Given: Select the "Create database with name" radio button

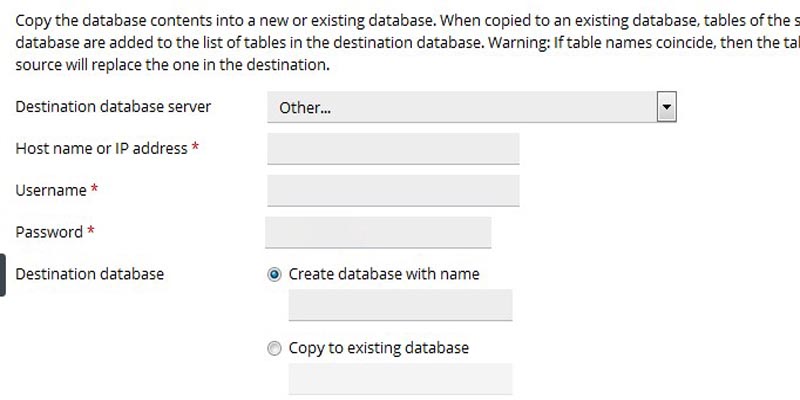Looking at the screenshot, I should (275, 274).
